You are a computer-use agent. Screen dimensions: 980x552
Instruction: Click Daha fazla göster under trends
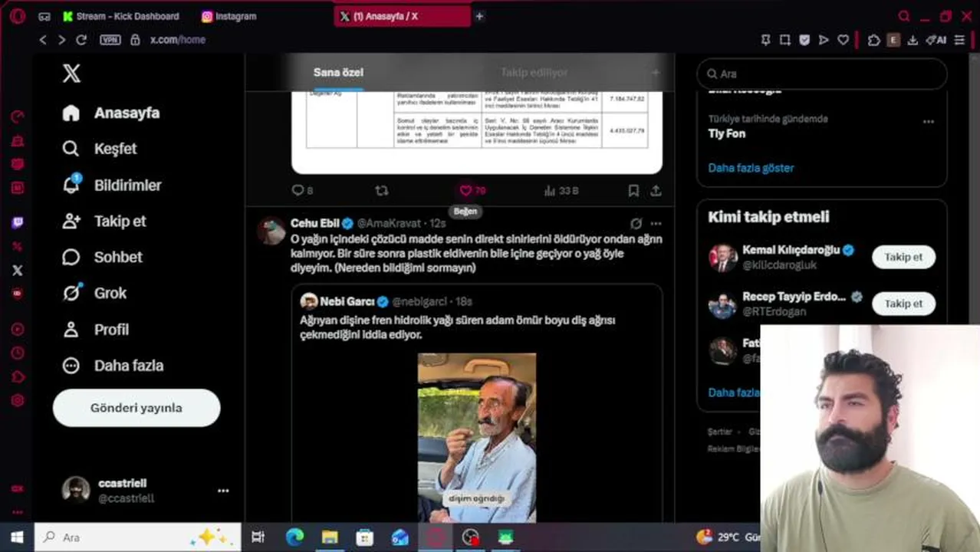(751, 168)
